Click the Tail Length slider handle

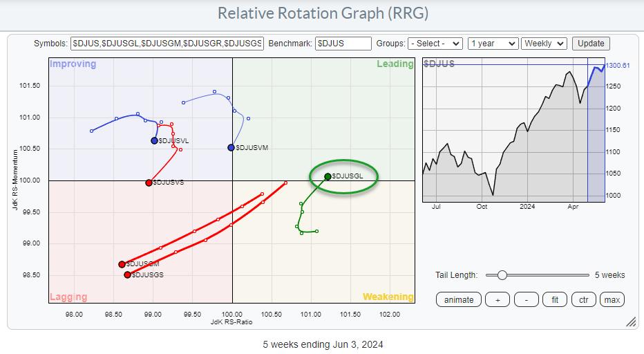pos(502,274)
